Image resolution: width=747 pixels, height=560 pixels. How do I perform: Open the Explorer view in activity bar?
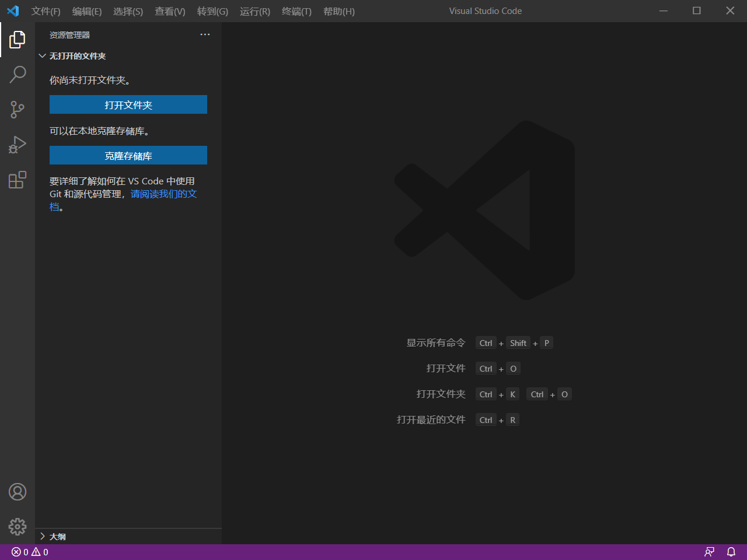18,40
